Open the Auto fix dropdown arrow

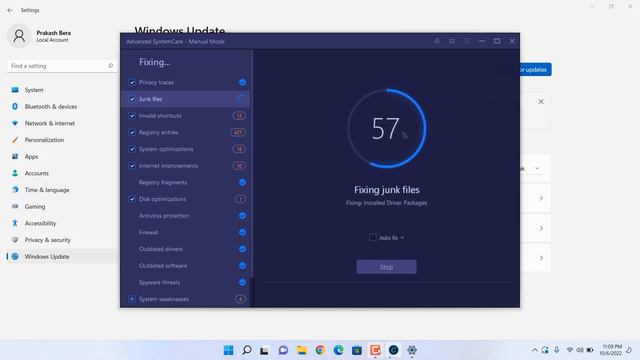pos(402,238)
